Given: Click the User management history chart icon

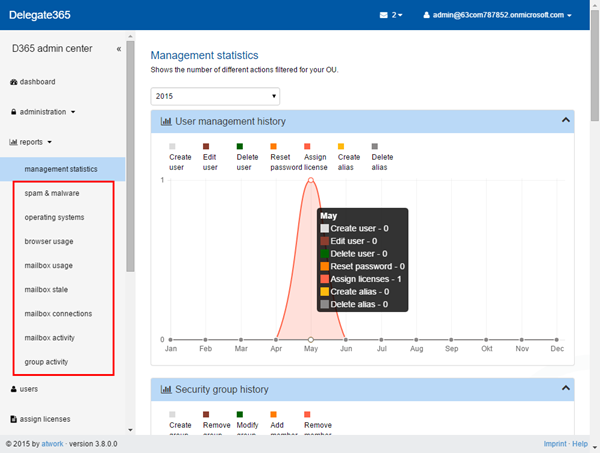Looking at the screenshot, I should coord(167,121).
